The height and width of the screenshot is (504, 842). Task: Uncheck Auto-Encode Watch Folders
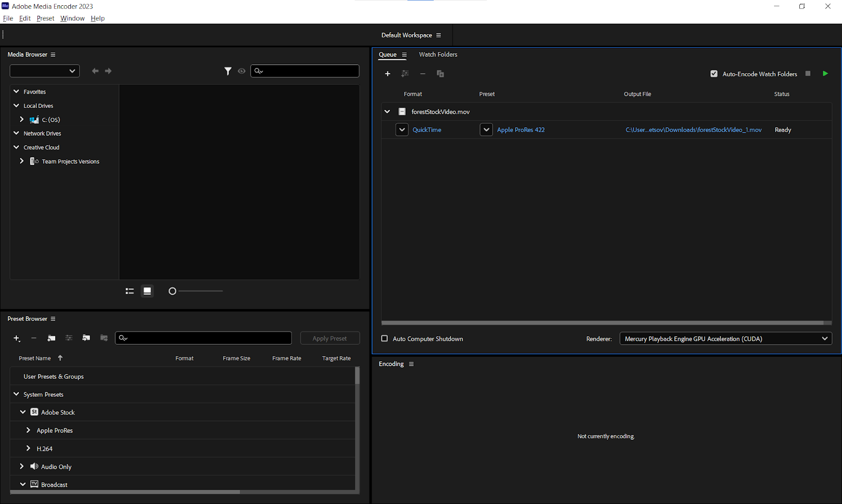click(714, 74)
